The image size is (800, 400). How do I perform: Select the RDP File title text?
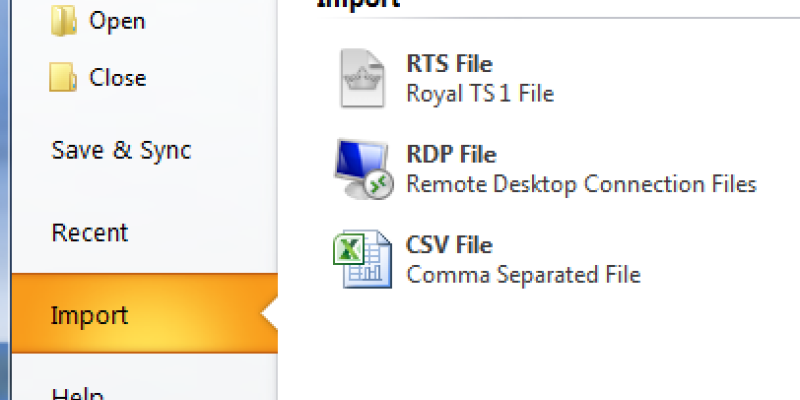pyautogui.click(x=451, y=155)
